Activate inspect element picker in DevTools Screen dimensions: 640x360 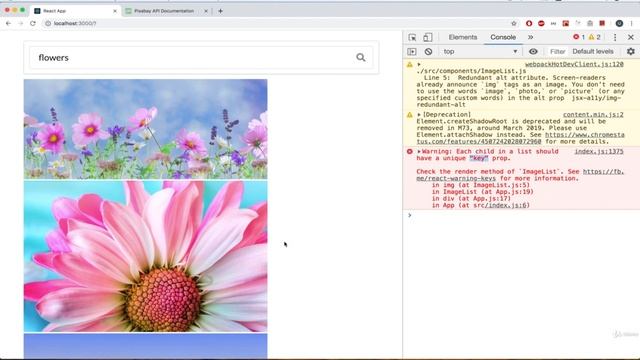pyautogui.click(x=412, y=37)
